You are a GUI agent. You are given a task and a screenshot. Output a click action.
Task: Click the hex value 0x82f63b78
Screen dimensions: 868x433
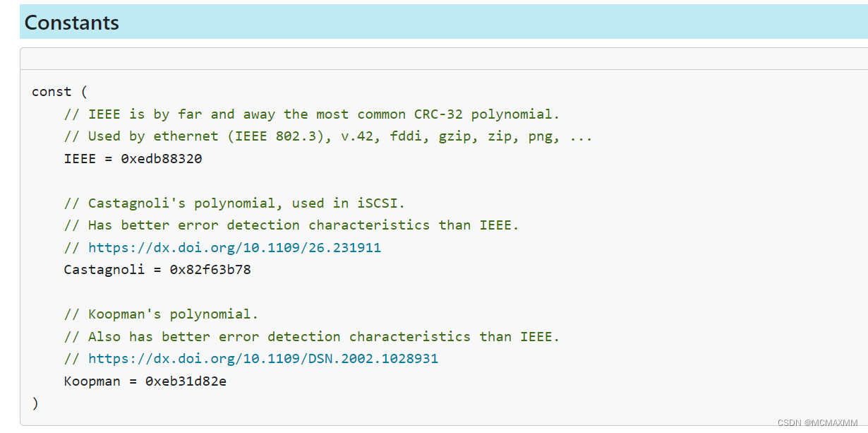[210, 270]
